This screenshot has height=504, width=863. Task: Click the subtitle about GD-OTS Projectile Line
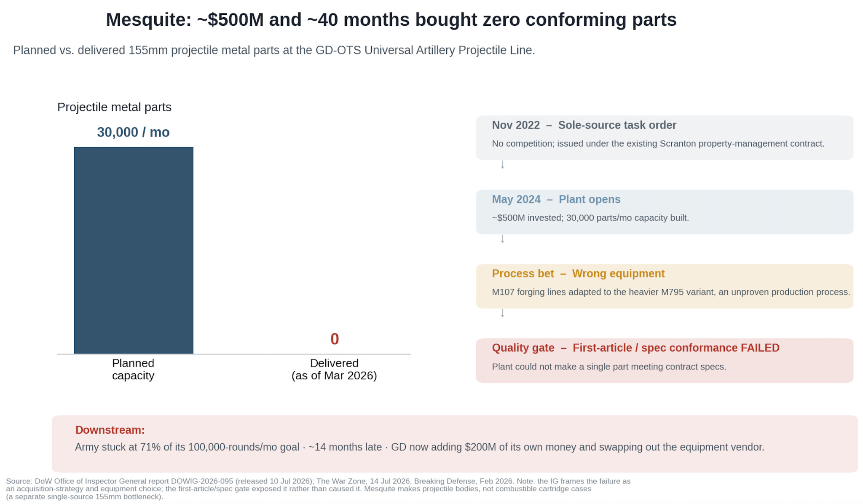(274, 50)
